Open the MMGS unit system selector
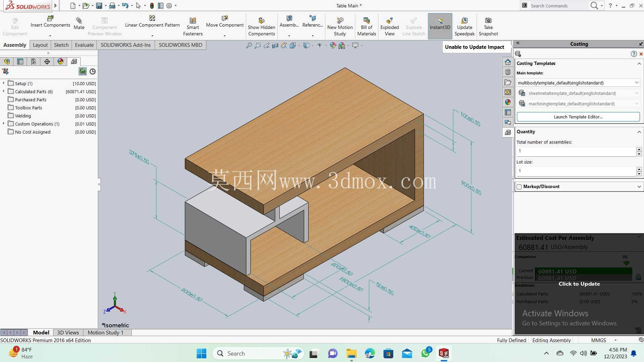Screen dimensions: 644x362 [x=599, y=340]
